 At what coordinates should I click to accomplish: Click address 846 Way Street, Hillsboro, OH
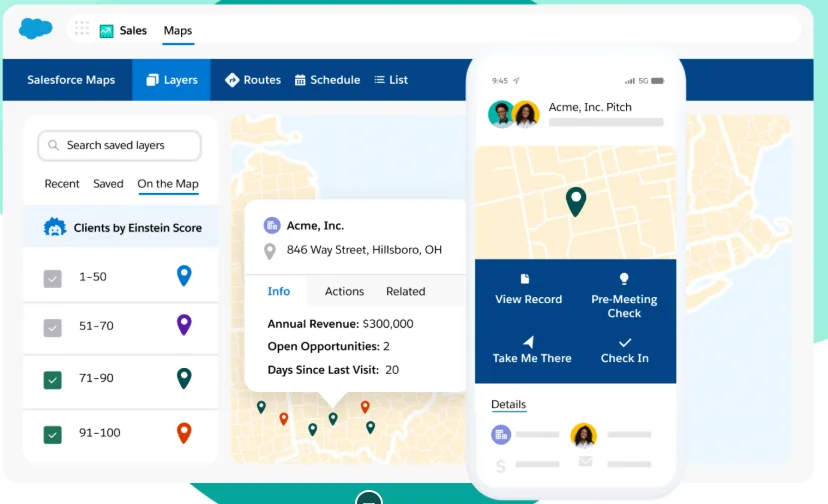coord(364,250)
